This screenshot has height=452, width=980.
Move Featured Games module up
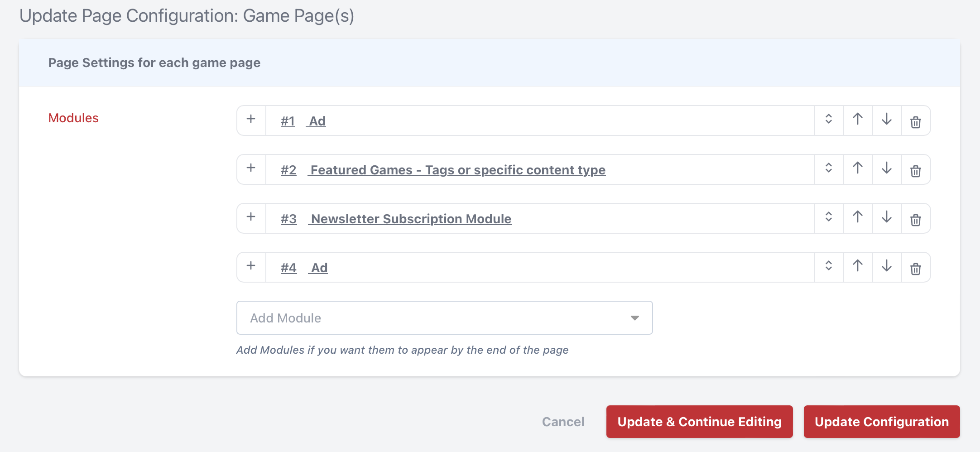858,169
